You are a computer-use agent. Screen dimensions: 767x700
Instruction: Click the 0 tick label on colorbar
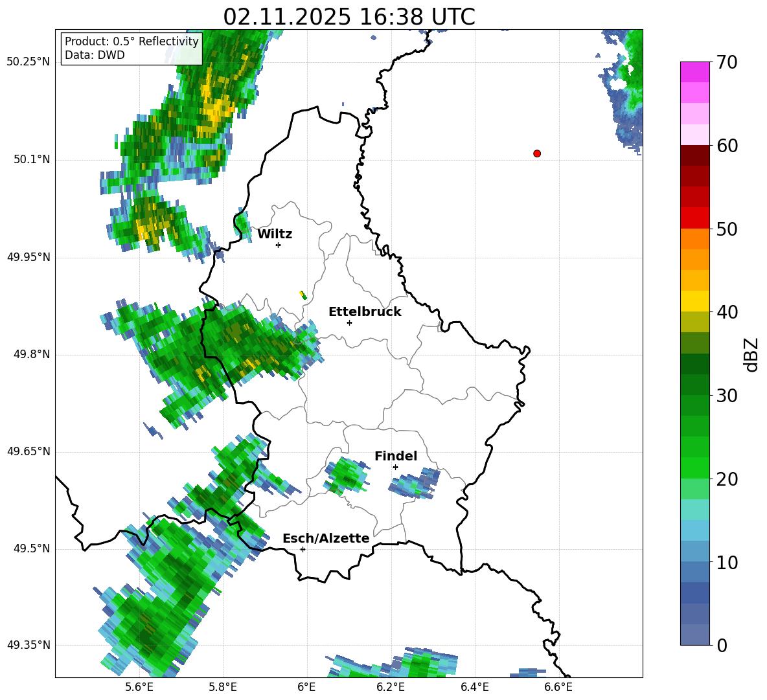[722, 645]
